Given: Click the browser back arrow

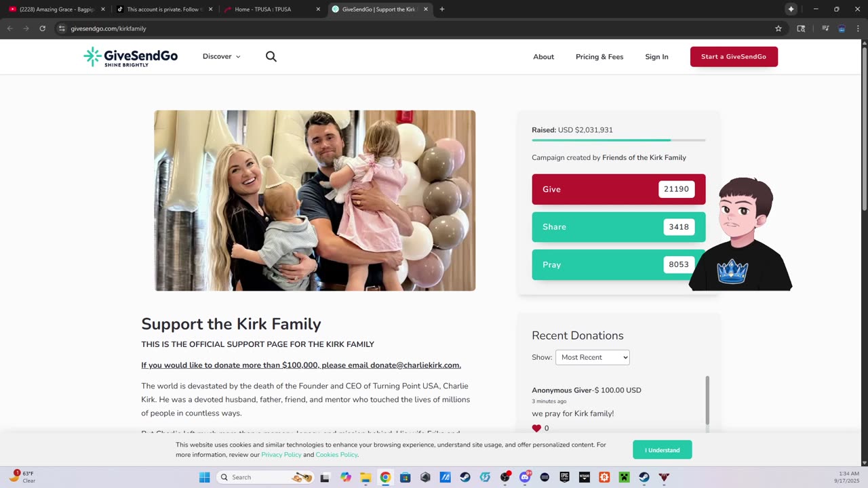Looking at the screenshot, I should (9, 28).
